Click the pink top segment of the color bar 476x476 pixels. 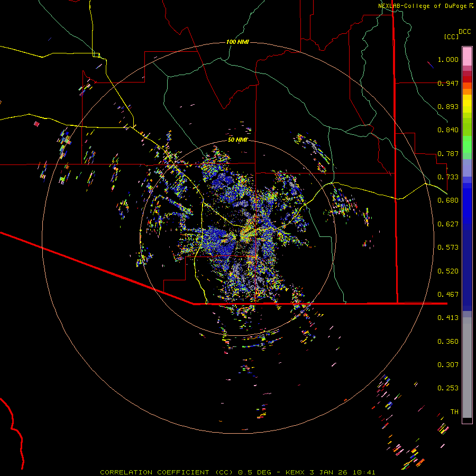click(467, 56)
